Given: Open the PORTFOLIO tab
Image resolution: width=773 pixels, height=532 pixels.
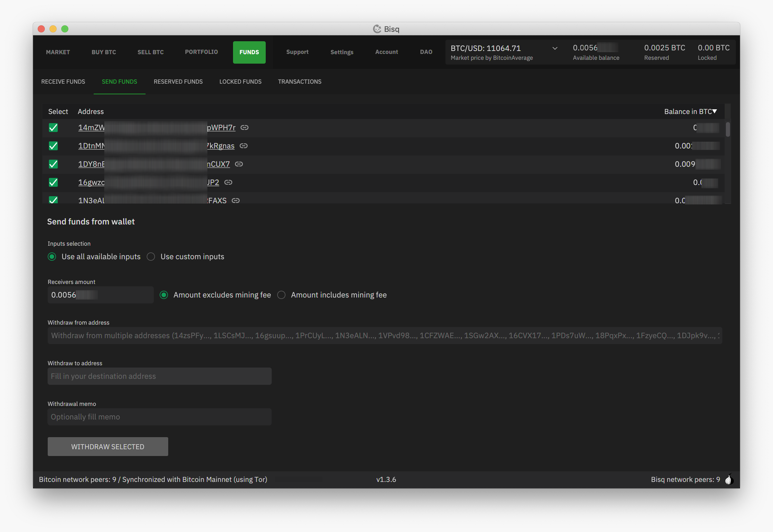Looking at the screenshot, I should (x=201, y=52).
